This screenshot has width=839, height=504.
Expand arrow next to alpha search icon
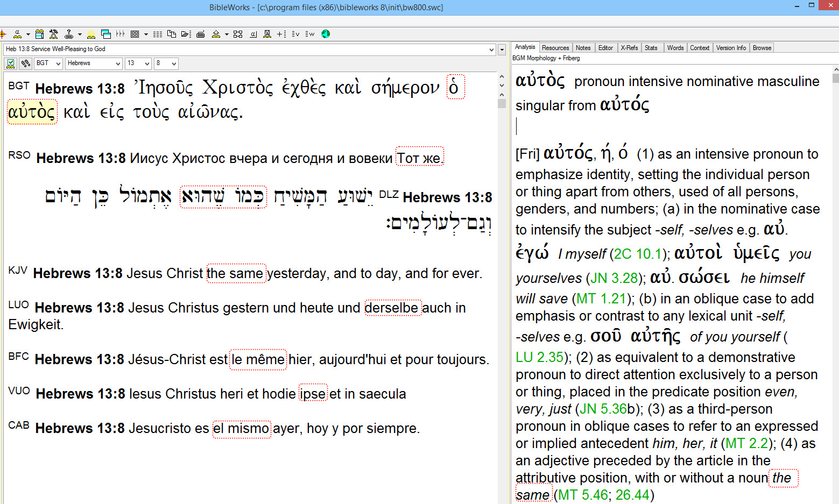(28, 34)
